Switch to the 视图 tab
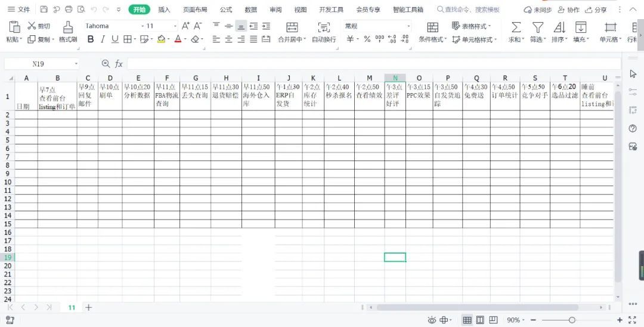The height and width of the screenshot is (327, 644). point(301,10)
